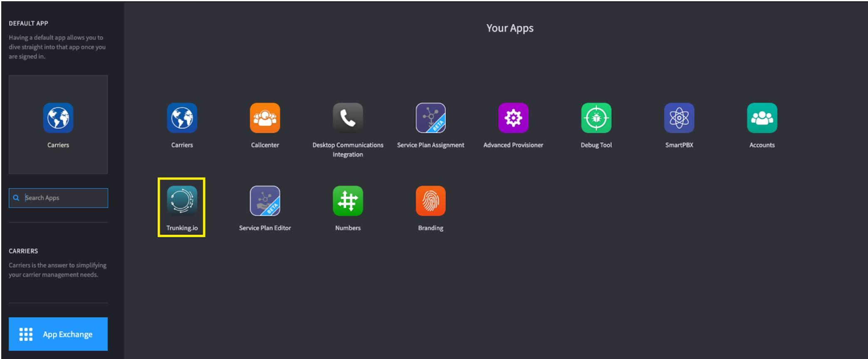Click the "Service Plan Editor" text label

coord(265,228)
